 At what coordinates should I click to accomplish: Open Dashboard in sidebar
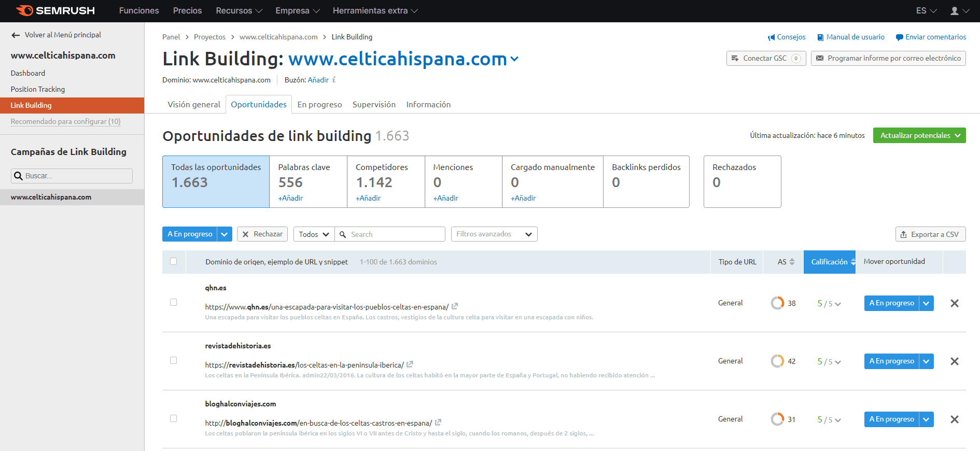(28, 74)
